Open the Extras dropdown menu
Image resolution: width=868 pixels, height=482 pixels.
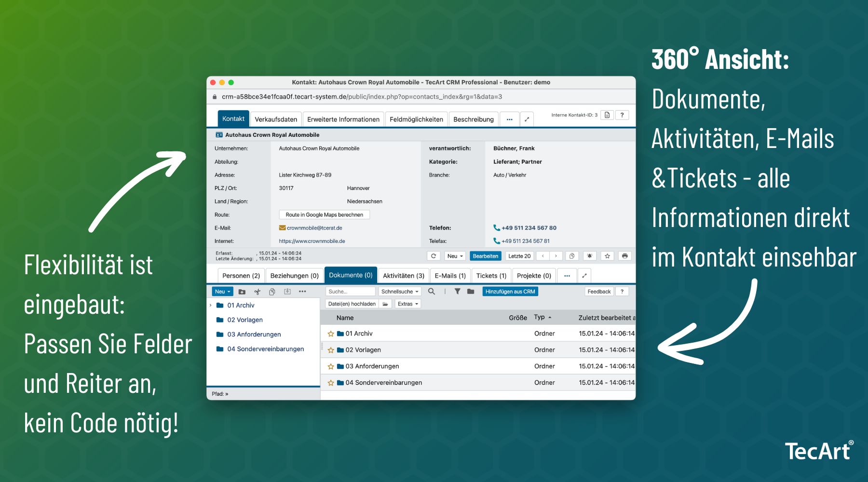[x=407, y=304]
